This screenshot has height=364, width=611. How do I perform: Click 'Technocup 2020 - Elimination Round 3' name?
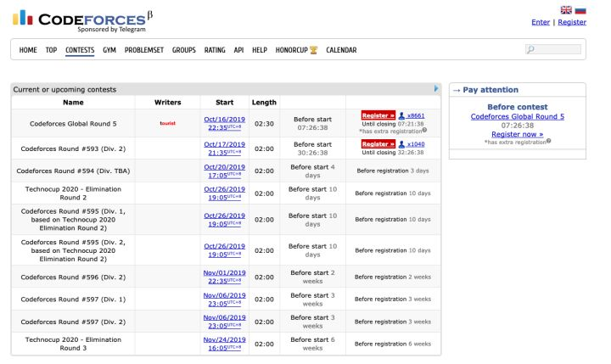(x=73, y=344)
